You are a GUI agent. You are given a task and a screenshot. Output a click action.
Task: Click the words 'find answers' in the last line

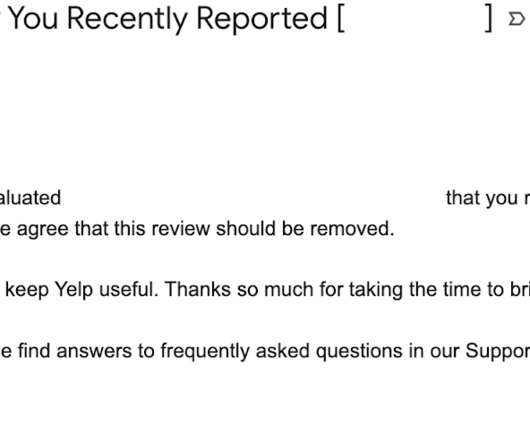(75, 351)
